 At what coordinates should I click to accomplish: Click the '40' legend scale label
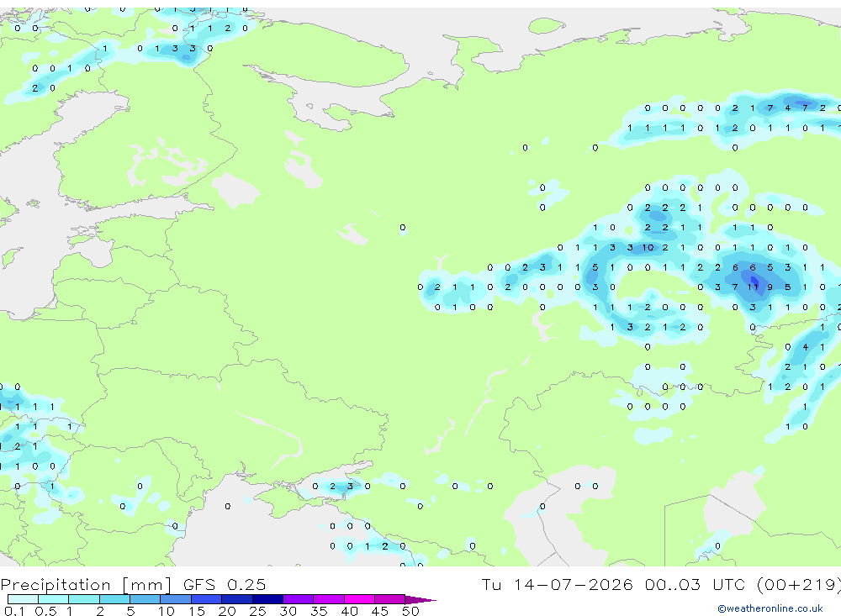click(349, 611)
